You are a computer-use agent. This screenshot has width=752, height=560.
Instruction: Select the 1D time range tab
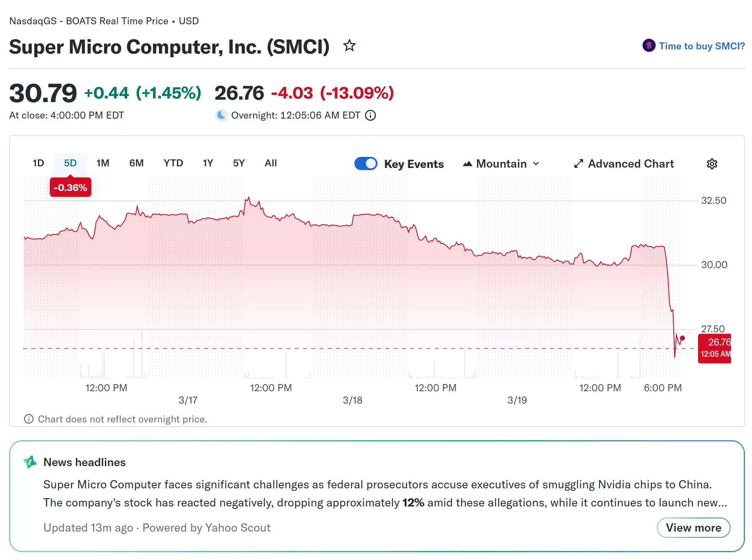click(x=38, y=163)
